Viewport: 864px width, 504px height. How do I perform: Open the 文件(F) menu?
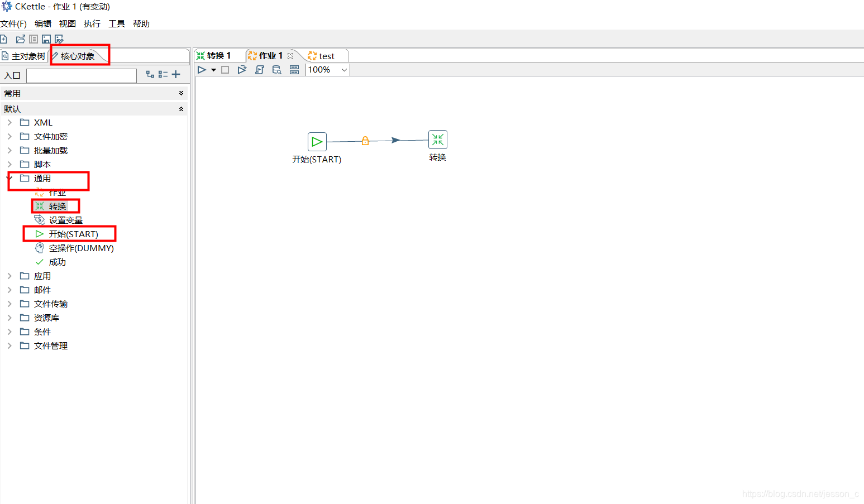tap(13, 24)
